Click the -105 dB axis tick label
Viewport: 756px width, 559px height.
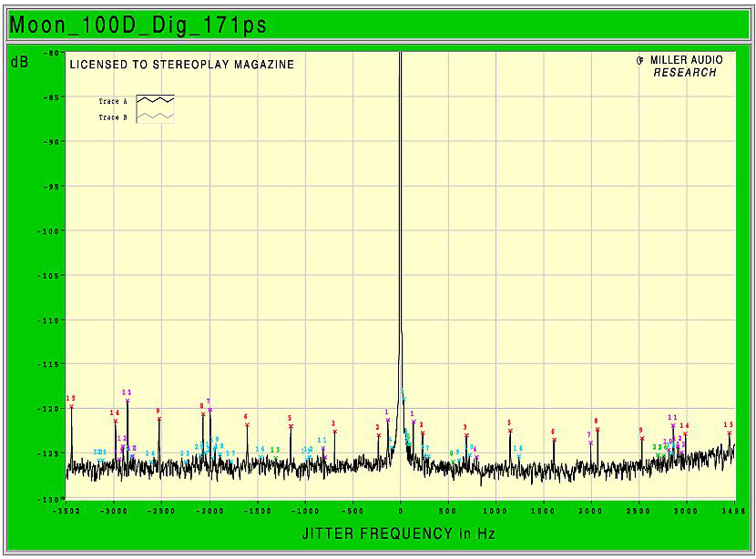coord(49,276)
